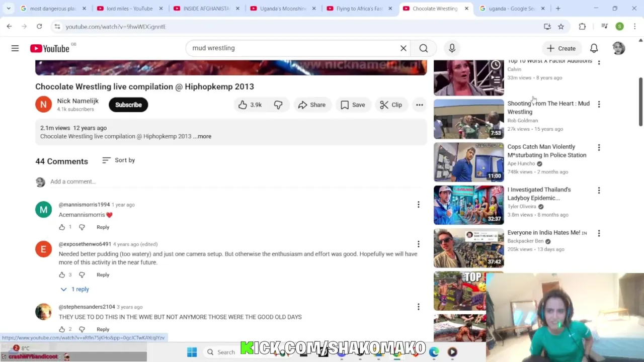
Task: Open options menu on @exposethenwo6491 comment
Action: point(418,244)
